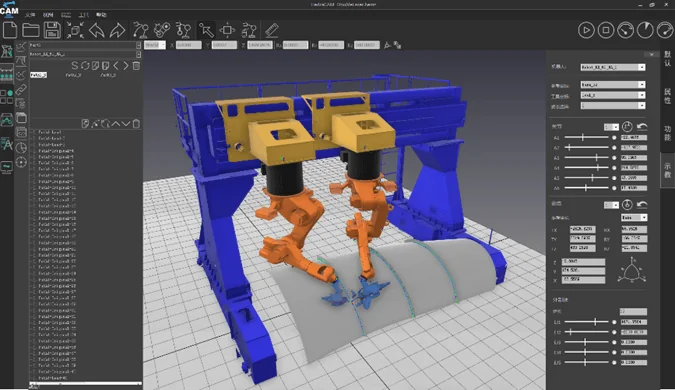Save using the floppy disk icon
This screenshot has width=675, height=390.
point(53,30)
